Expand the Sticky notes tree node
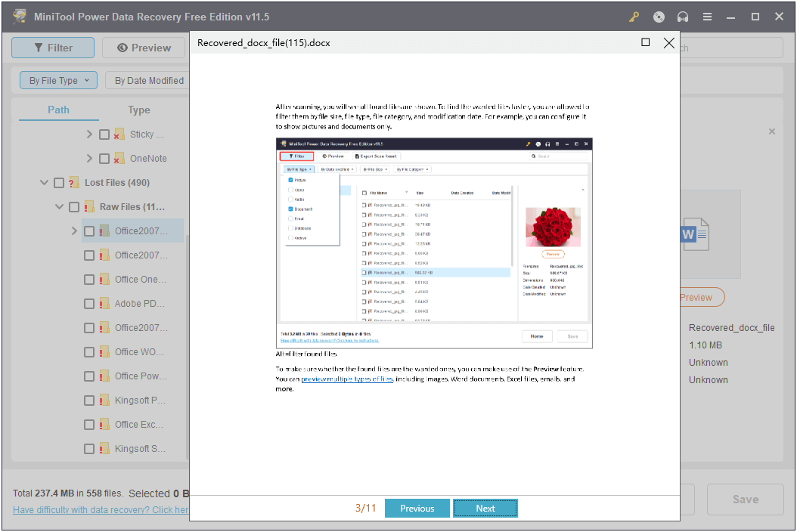 [88, 134]
